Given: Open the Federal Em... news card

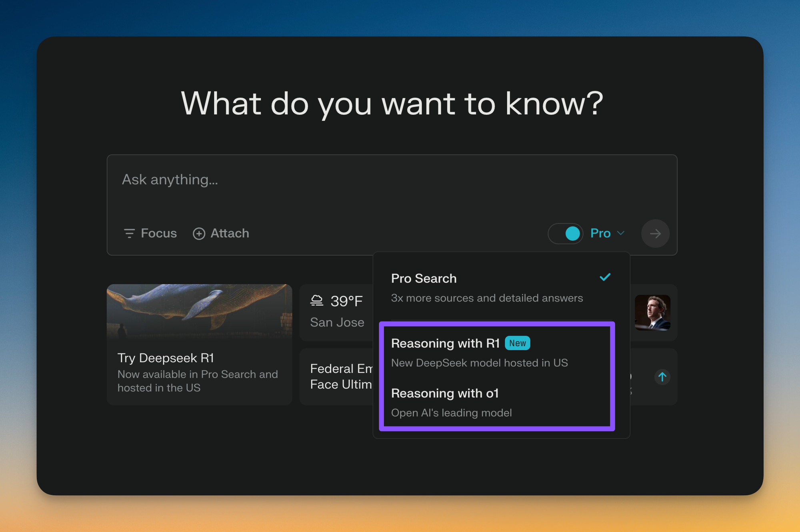Looking at the screenshot, I should (x=337, y=377).
